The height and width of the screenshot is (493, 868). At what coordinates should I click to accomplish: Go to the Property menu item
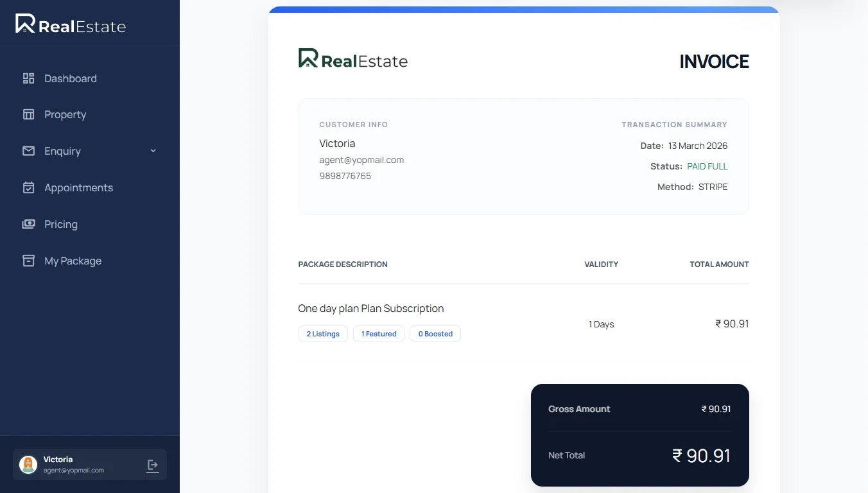[65, 114]
